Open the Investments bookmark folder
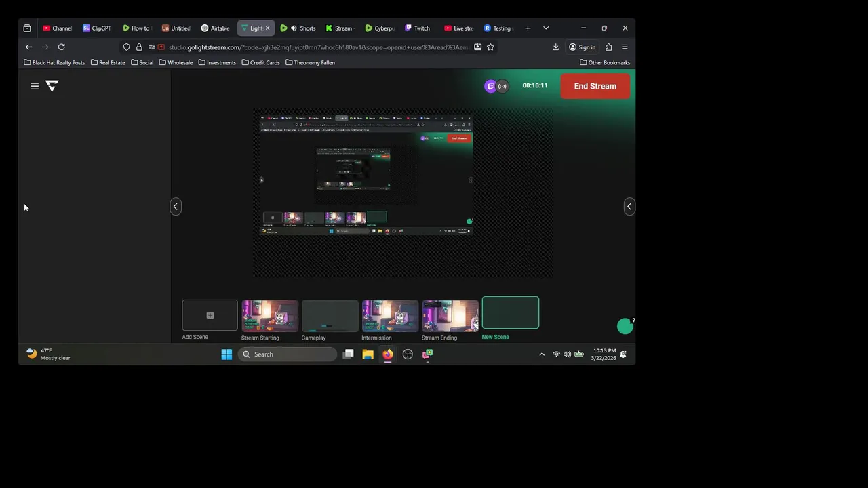Screen dimensions: 868x488 pyautogui.click(x=217, y=62)
